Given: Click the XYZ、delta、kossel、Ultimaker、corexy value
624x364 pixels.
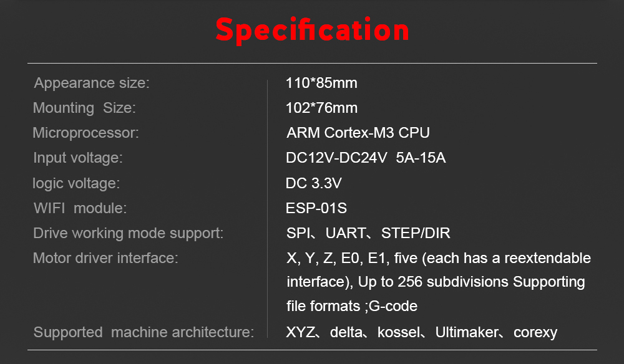Looking at the screenshot, I should (x=421, y=332).
